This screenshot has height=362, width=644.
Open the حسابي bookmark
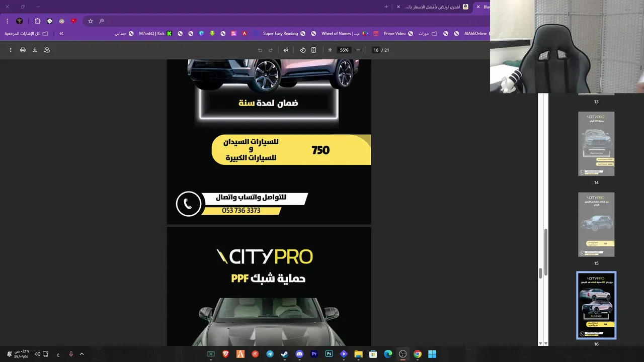click(x=124, y=34)
